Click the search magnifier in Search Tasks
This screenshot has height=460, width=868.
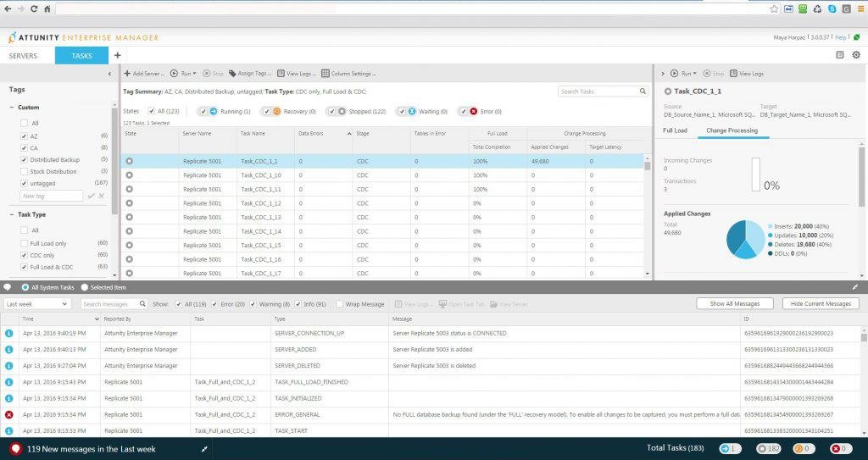643,91
